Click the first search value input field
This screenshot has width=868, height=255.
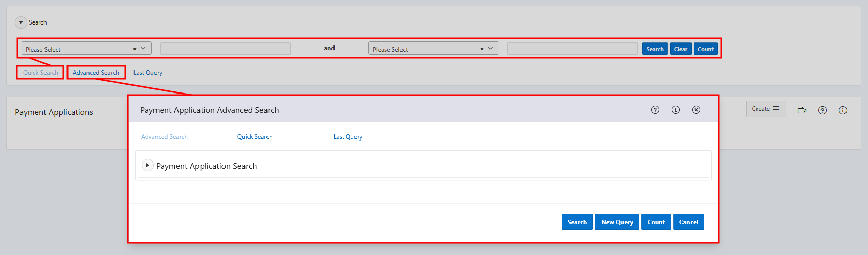pos(225,49)
